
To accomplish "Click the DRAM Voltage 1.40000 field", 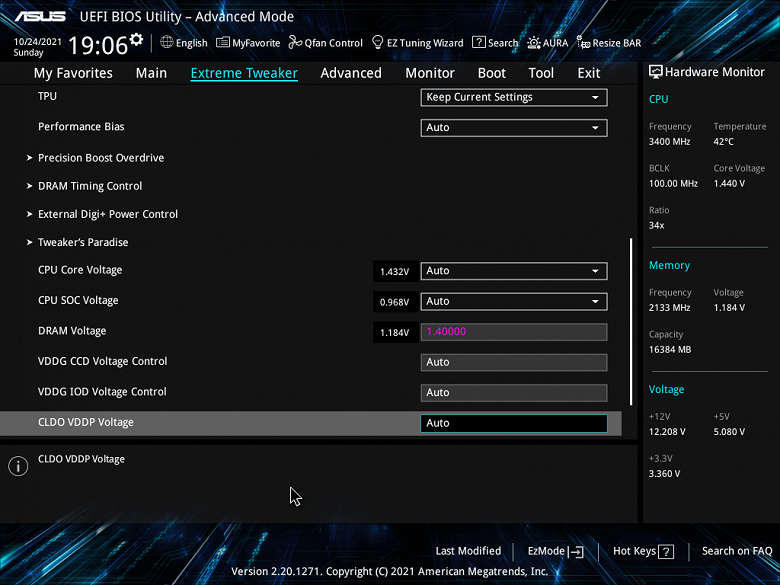I will click(x=514, y=332).
